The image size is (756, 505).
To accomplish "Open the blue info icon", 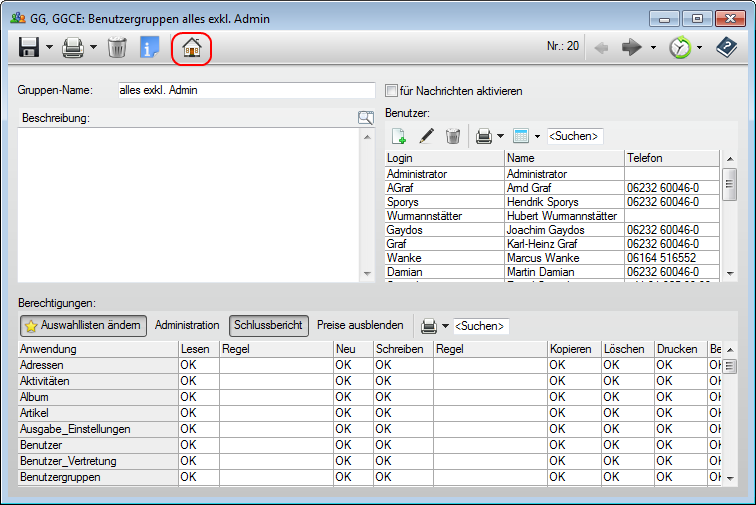I will click(150, 47).
